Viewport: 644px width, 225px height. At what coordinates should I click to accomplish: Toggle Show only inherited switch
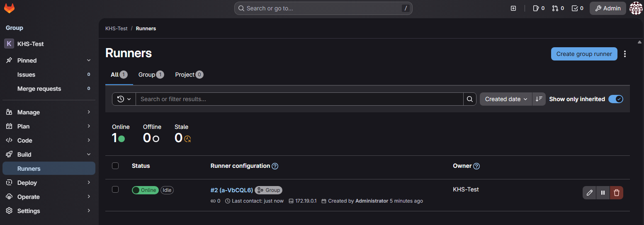pyautogui.click(x=616, y=99)
